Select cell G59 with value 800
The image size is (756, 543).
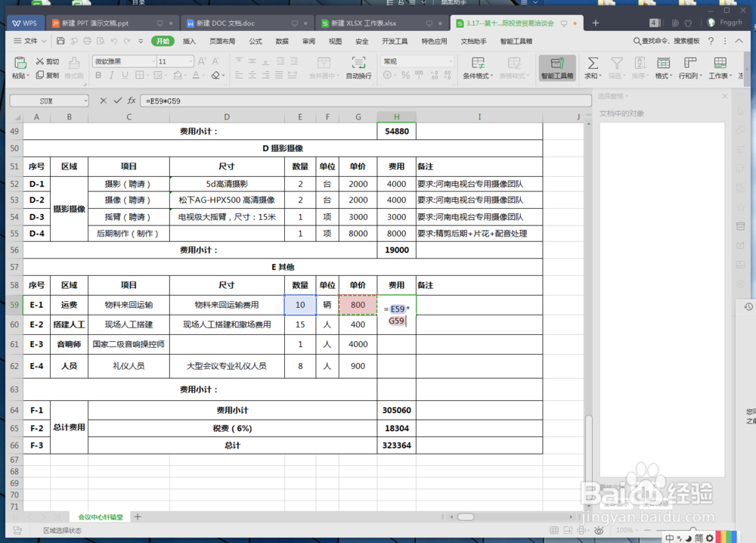[x=358, y=305]
